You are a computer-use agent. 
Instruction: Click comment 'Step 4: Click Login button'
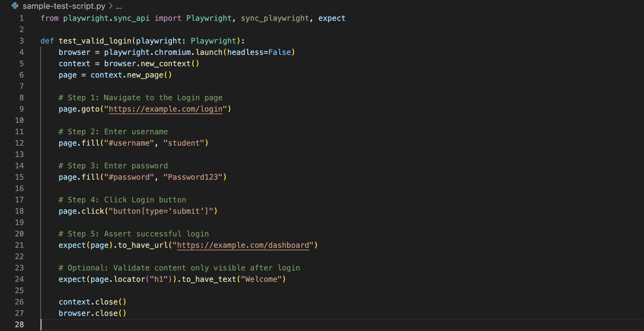tap(122, 200)
